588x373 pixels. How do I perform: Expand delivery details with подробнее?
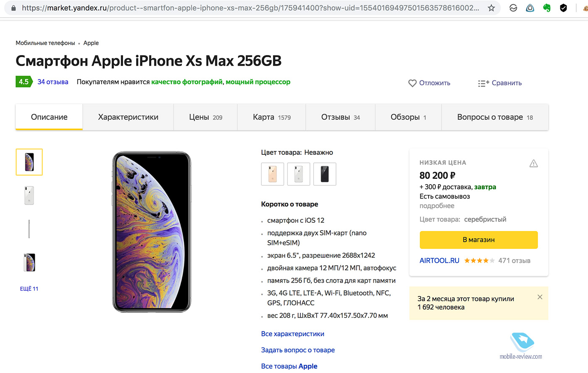click(x=437, y=206)
